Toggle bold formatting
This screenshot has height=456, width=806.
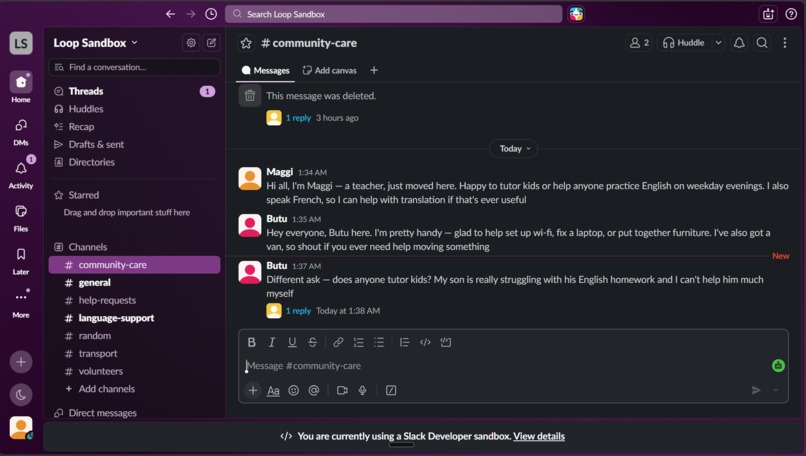pos(251,342)
